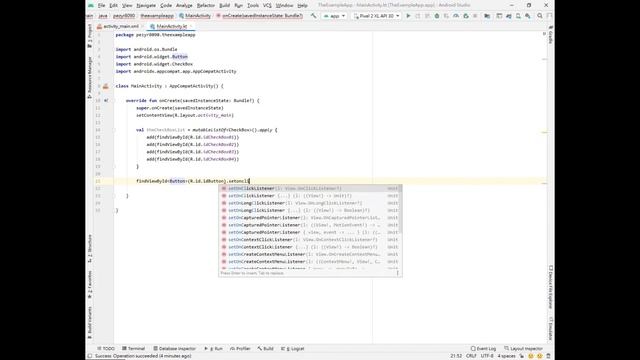Click the MainActivity class gutter icon
Screen dimensions: 640x360
[x=106, y=86]
